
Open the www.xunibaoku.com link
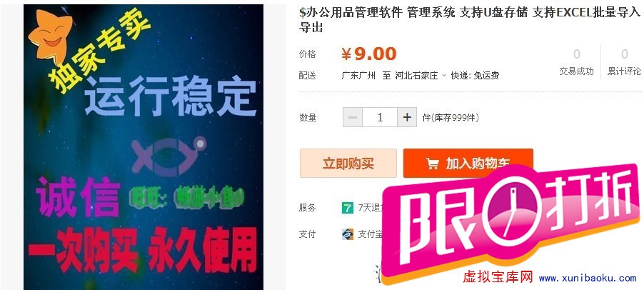tap(588, 278)
